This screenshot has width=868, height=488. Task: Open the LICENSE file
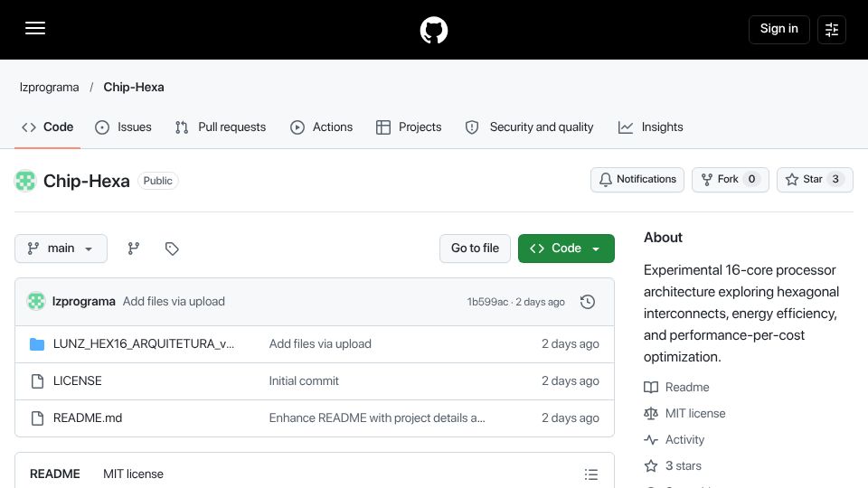[x=78, y=381]
